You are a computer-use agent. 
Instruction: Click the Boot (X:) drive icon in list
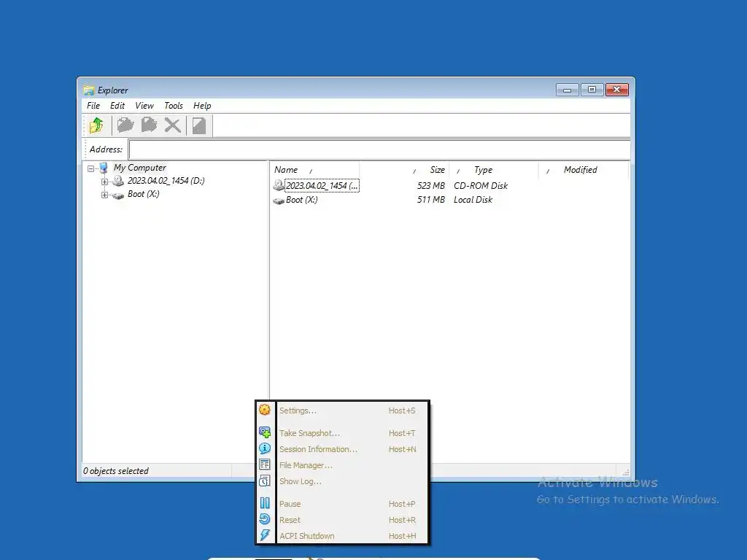click(279, 201)
